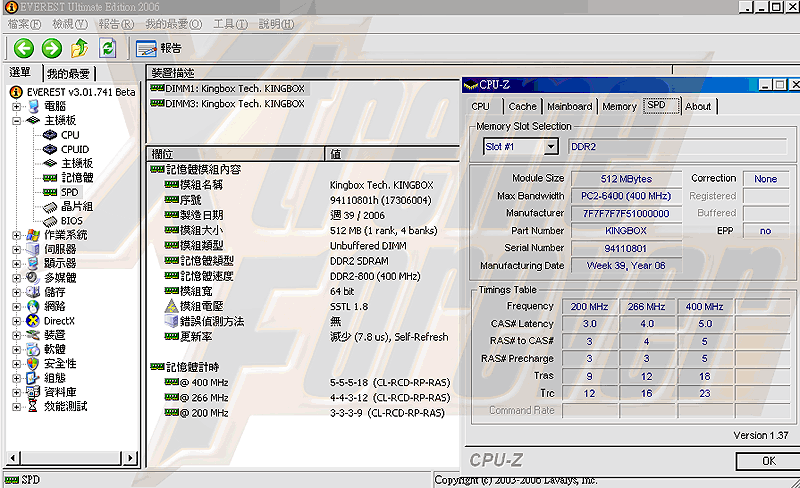
Task: Click the green Back arrow in EVEREST toolbar
Action: (x=23, y=48)
